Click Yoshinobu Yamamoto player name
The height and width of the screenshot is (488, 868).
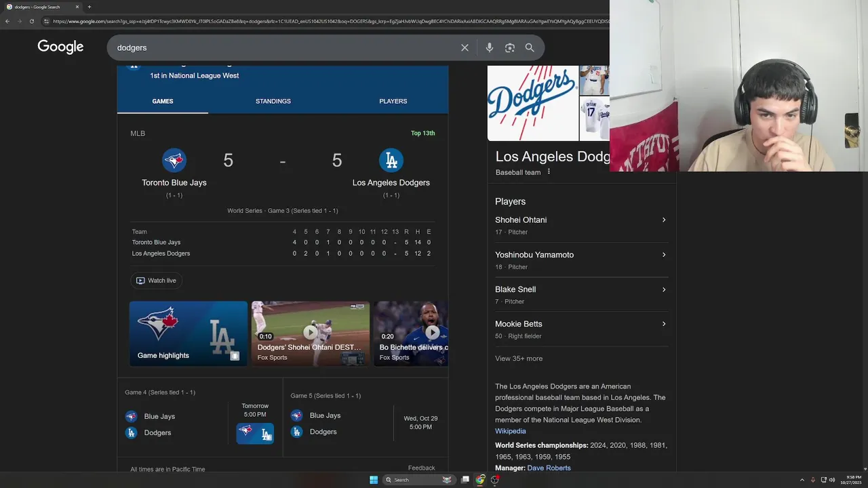[x=534, y=255]
